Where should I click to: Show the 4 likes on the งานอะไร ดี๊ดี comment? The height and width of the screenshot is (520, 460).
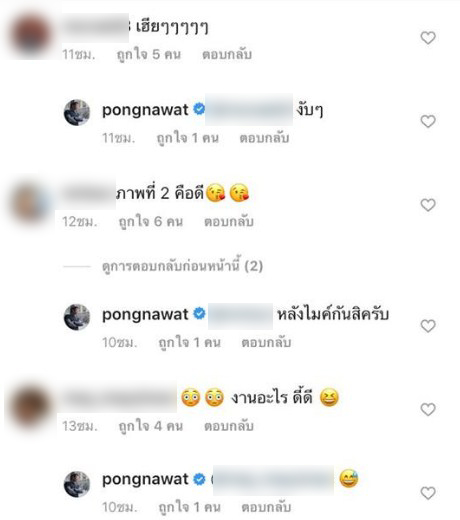[x=151, y=426]
